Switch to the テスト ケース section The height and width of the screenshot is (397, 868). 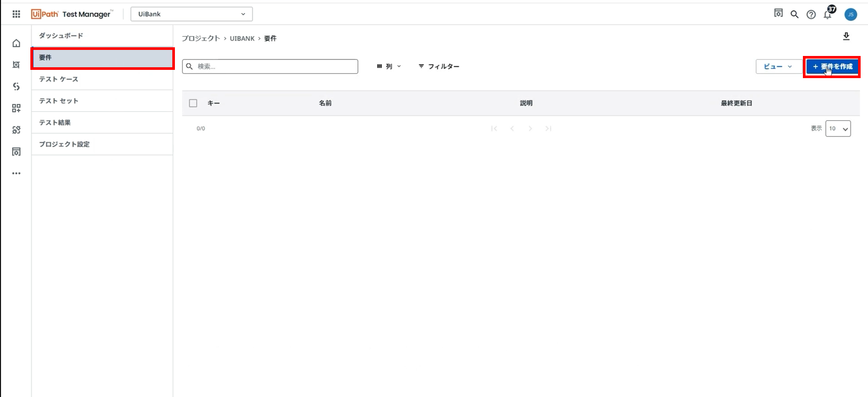click(58, 79)
